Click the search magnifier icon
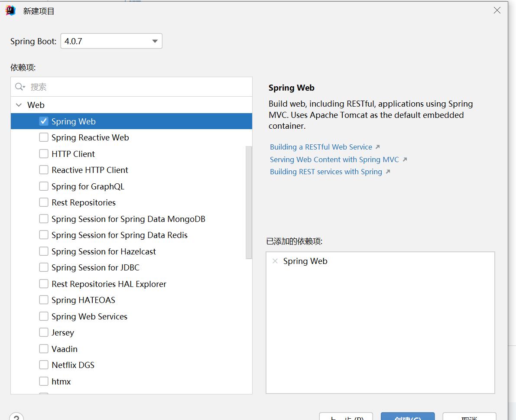Screen dimensions: 516x420 [20, 87]
